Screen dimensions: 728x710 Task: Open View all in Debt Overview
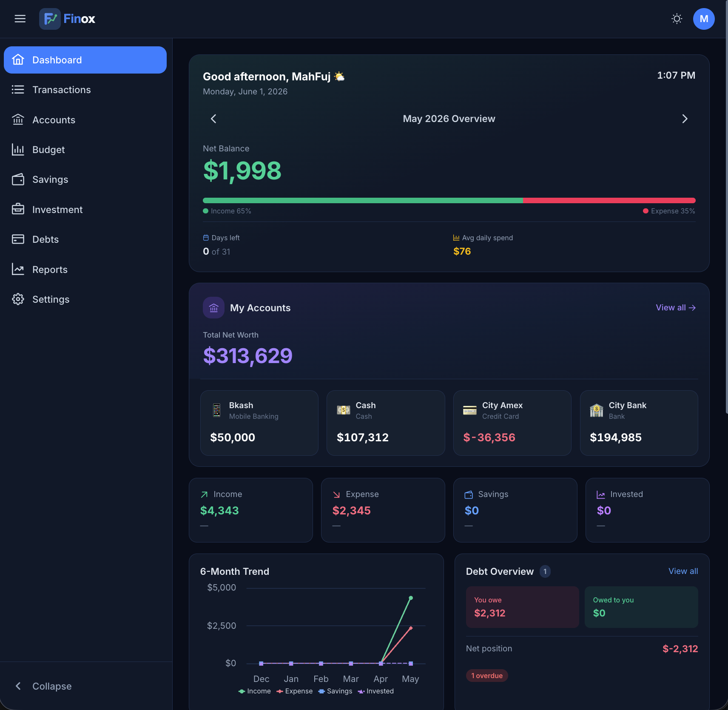coord(683,571)
